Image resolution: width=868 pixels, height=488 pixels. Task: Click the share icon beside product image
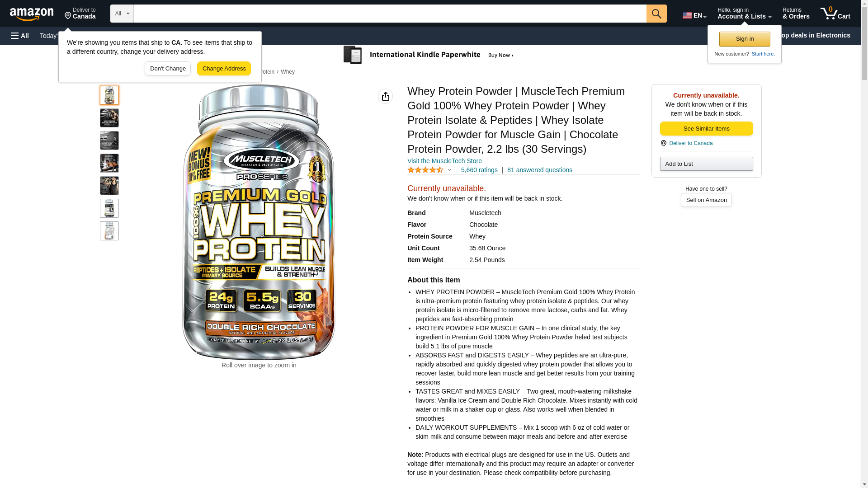point(385,96)
